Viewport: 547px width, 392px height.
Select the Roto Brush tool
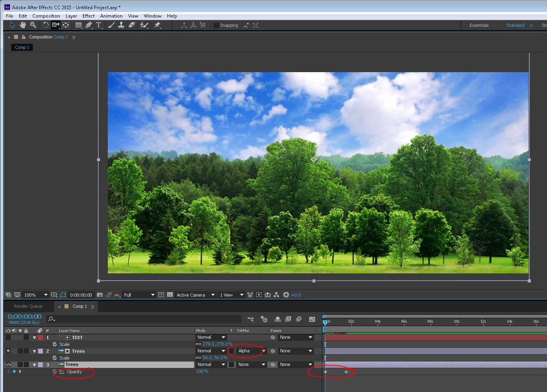tap(144, 25)
